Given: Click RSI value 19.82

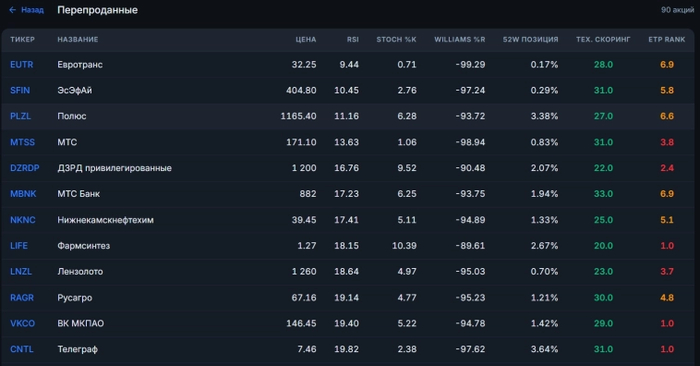Looking at the screenshot, I should (346, 349).
